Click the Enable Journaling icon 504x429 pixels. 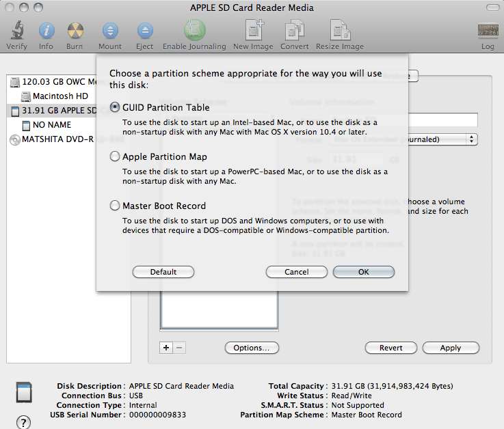click(194, 30)
